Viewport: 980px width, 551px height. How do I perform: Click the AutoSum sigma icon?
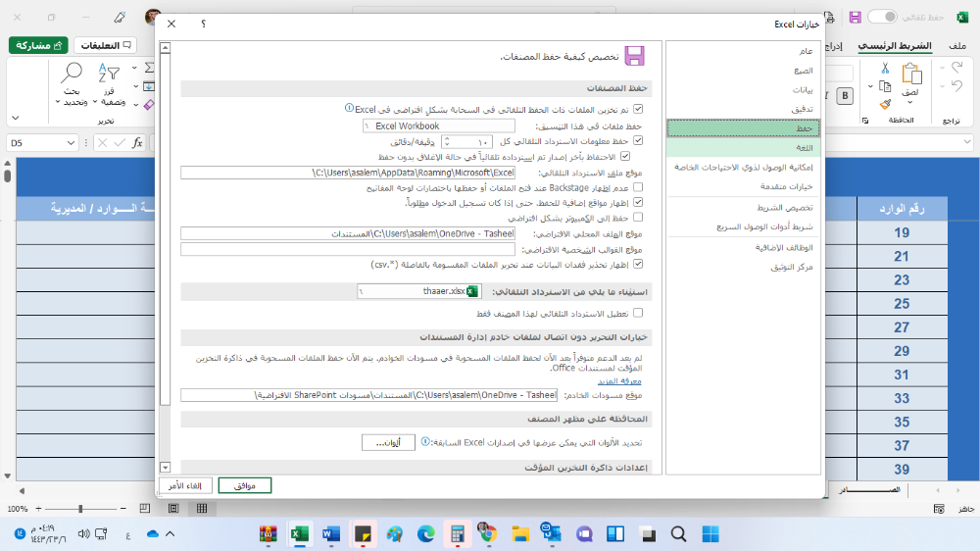(x=149, y=68)
